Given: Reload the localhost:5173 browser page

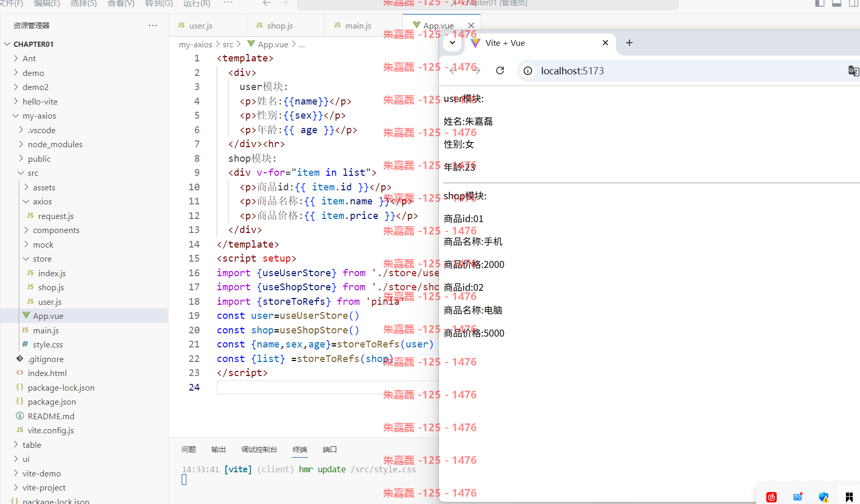Looking at the screenshot, I should click(x=500, y=71).
